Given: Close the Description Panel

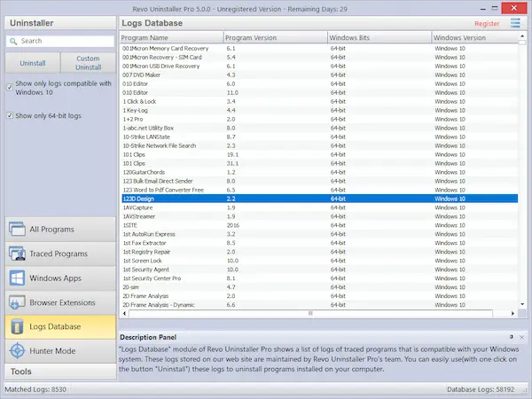Looking at the screenshot, I should [x=522, y=337].
